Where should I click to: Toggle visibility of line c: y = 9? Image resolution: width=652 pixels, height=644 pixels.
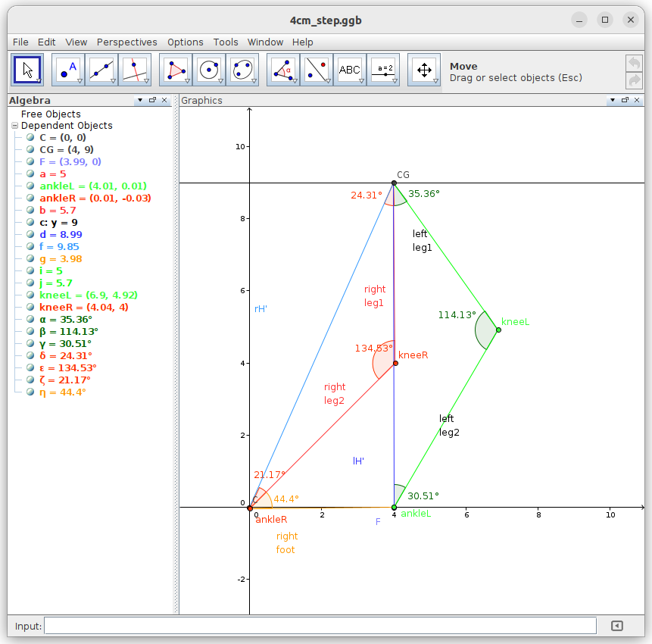point(30,222)
